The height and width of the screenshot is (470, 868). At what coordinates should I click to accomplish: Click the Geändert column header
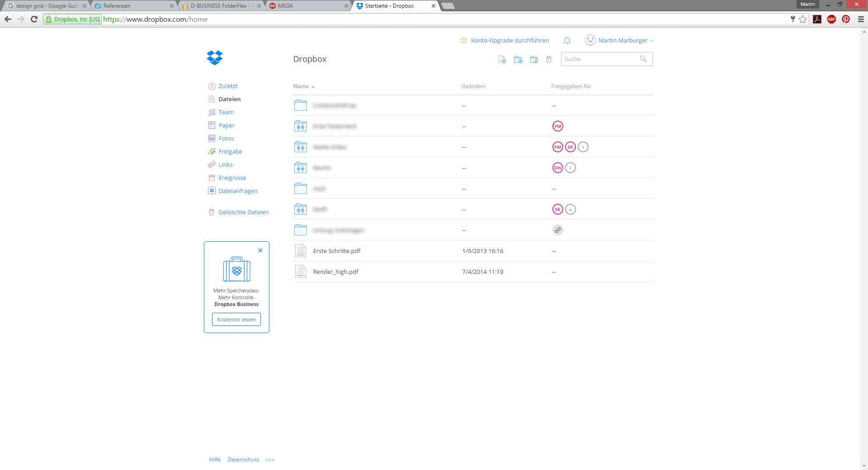[473, 86]
